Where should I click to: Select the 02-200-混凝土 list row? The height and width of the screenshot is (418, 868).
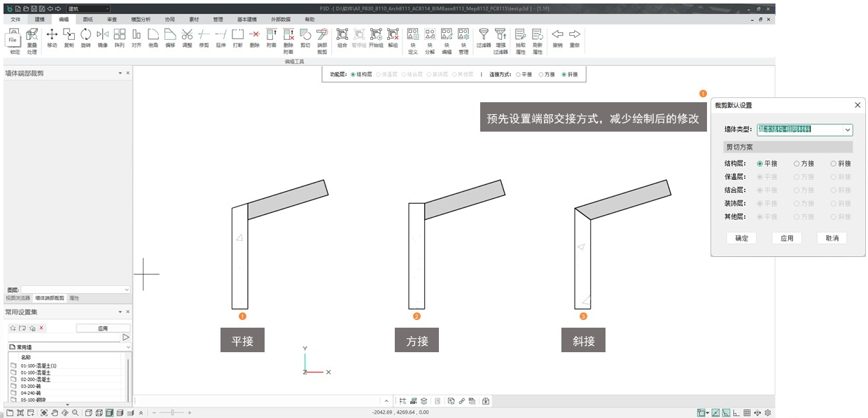point(65,379)
